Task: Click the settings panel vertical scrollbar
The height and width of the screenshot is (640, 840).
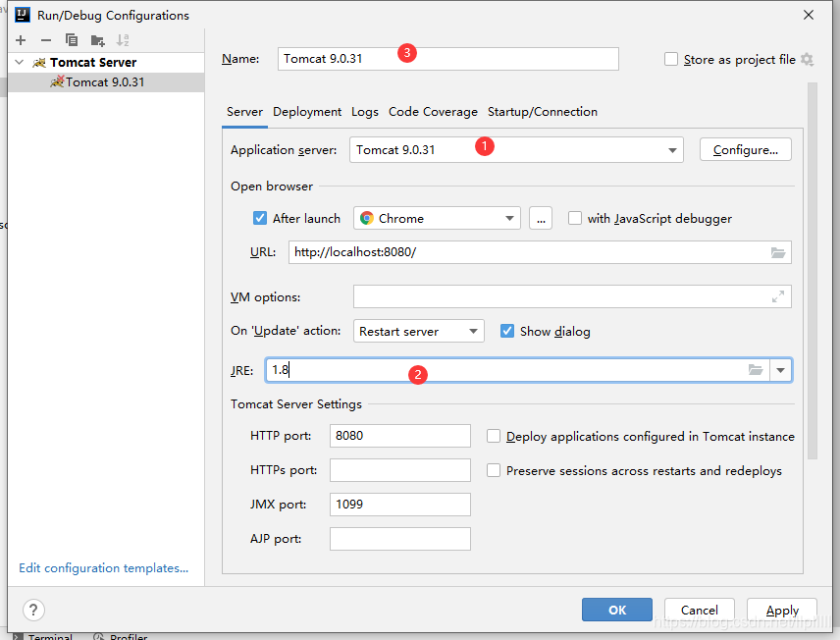Action: (813, 271)
